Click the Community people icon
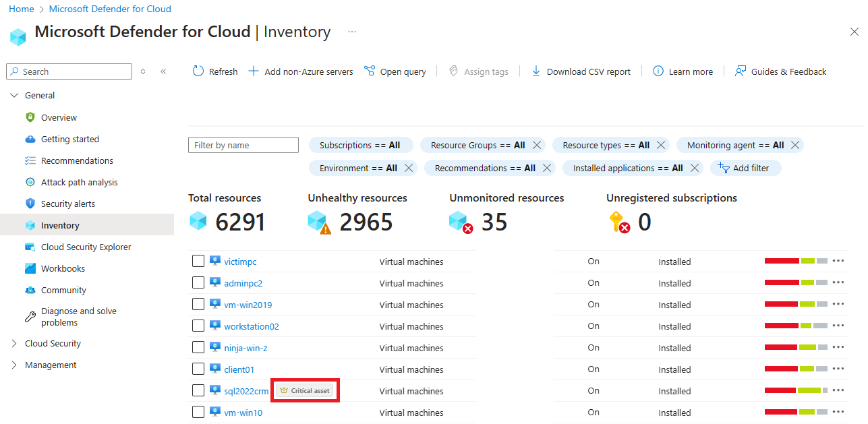The image size is (868, 424). click(x=30, y=290)
